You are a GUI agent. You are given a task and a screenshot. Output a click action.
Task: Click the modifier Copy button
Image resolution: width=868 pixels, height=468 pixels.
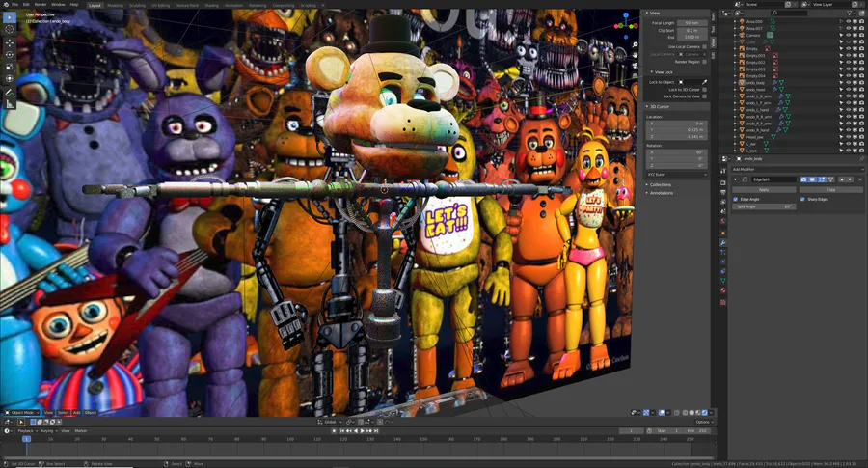click(830, 189)
